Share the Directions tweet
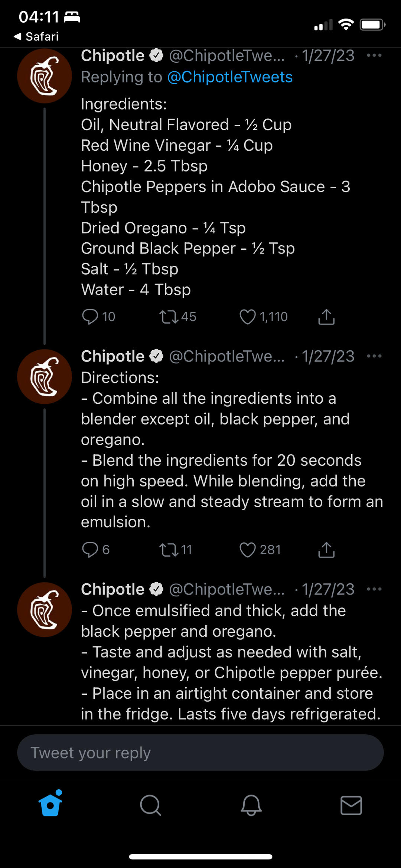 pos(326,550)
